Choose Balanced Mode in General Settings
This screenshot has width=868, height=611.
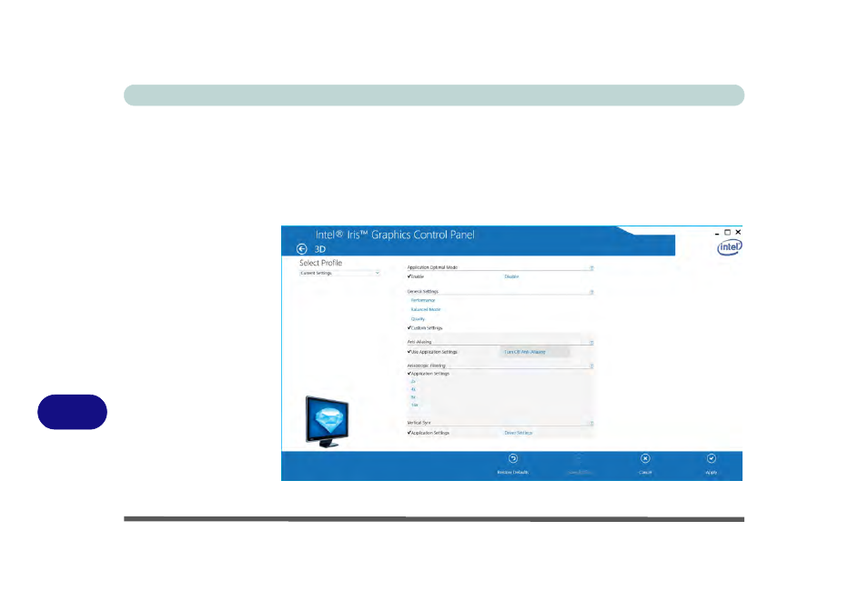tap(426, 310)
